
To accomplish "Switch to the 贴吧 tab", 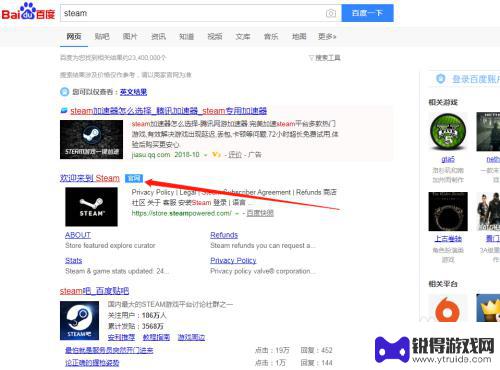I will (102, 36).
